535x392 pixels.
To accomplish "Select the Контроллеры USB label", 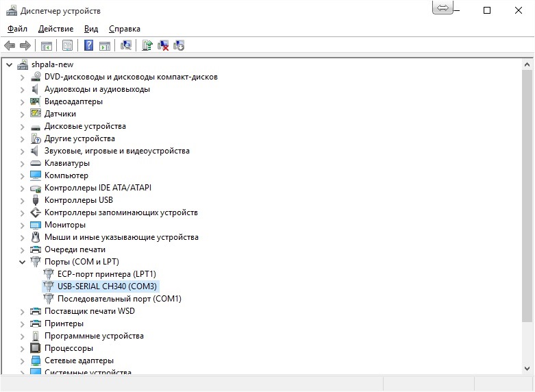I will (79, 199).
